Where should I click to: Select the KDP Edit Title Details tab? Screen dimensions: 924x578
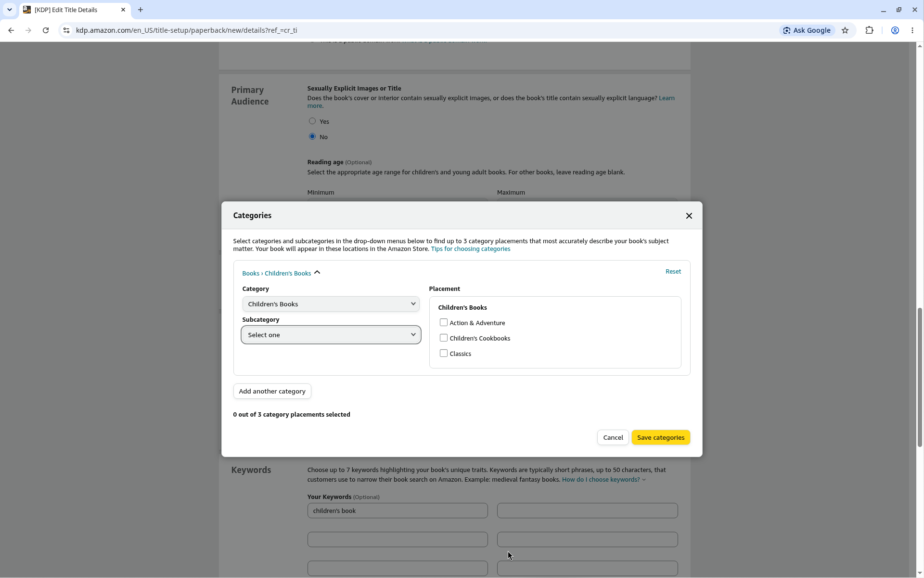(75, 10)
